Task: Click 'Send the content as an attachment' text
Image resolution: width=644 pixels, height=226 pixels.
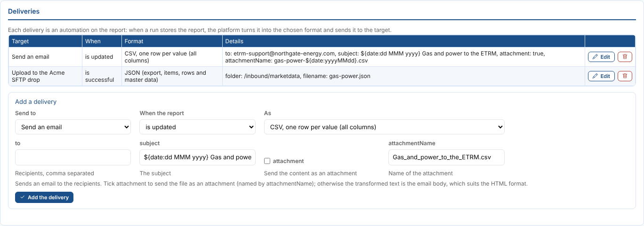Action: 310,173
